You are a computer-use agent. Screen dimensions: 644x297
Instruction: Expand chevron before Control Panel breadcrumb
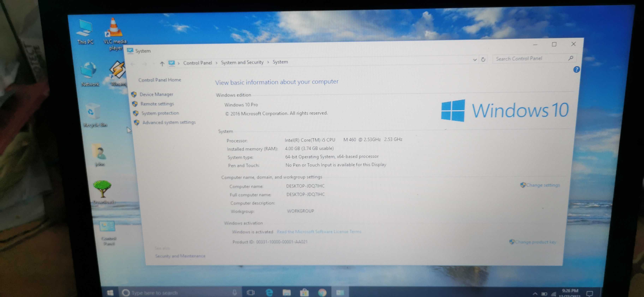[179, 63]
